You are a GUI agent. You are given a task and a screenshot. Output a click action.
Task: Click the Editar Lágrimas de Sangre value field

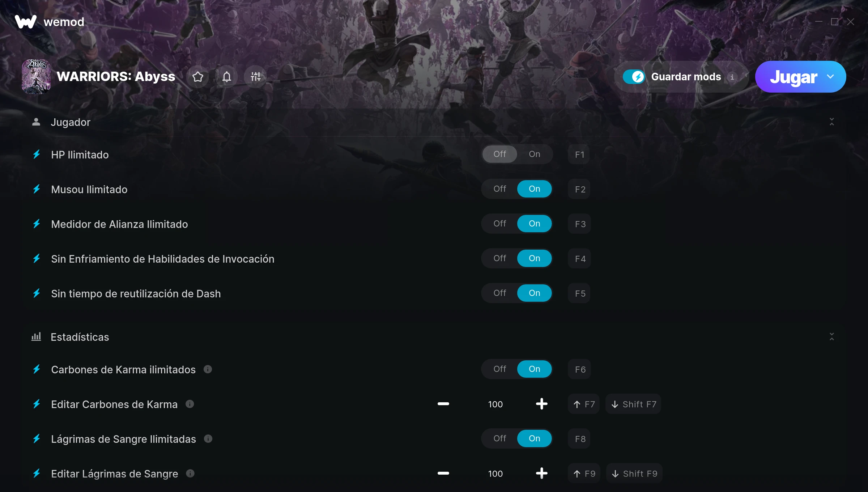coord(495,474)
